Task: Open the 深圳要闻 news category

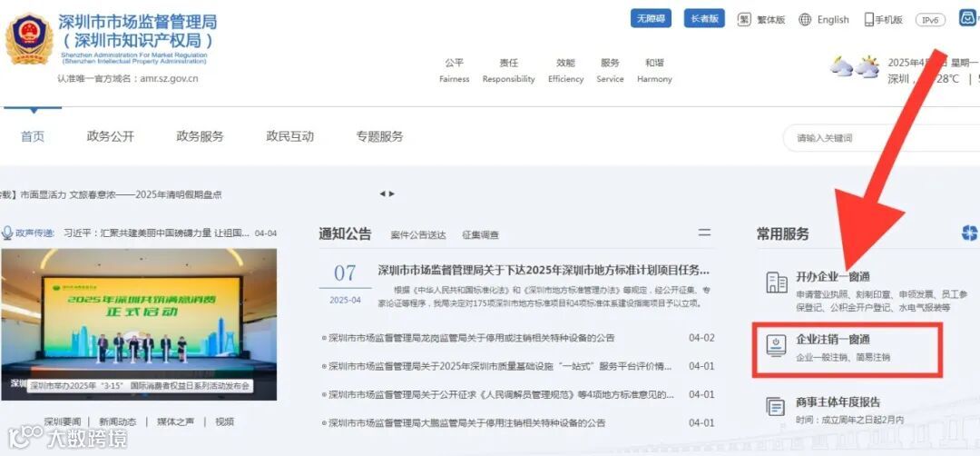Action: point(62,421)
